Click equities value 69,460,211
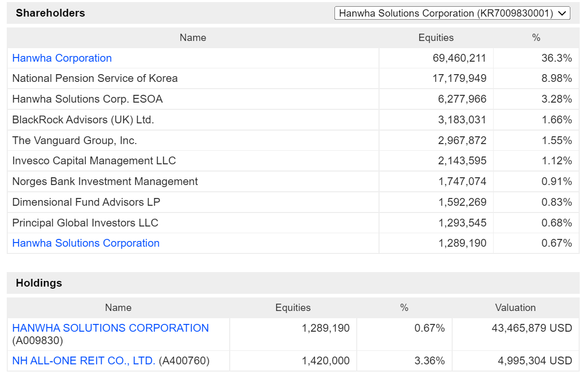Screen dimensions: 588x383 [x=459, y=58]
